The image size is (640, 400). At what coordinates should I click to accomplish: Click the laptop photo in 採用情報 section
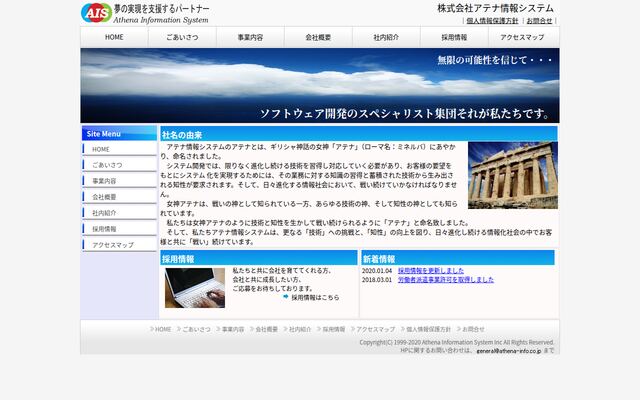(x=195, y=288)
